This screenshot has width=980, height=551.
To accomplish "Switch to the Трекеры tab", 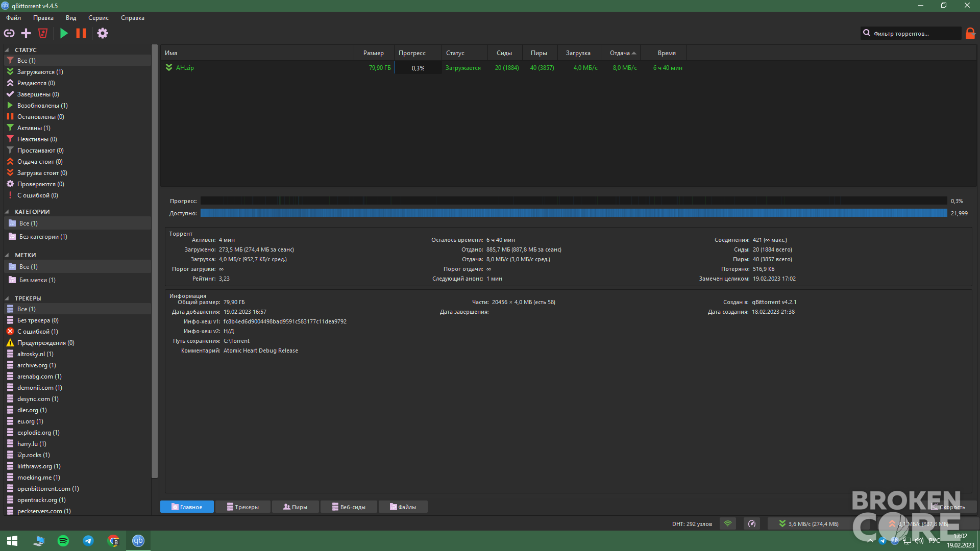I will (x=243, y=507).
